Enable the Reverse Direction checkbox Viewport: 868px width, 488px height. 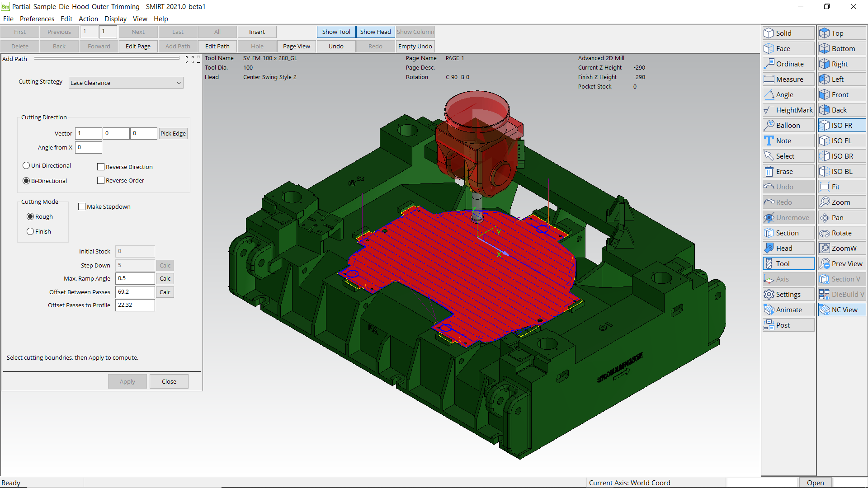[101, 167]
